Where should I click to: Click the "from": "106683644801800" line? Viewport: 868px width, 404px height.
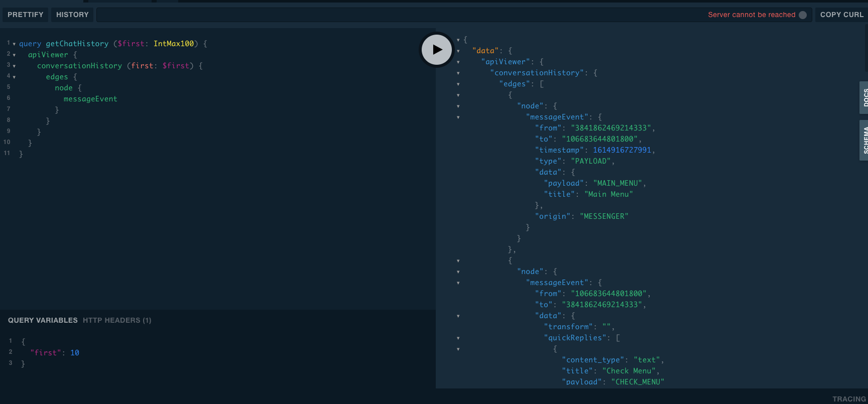tap(593, 294)
